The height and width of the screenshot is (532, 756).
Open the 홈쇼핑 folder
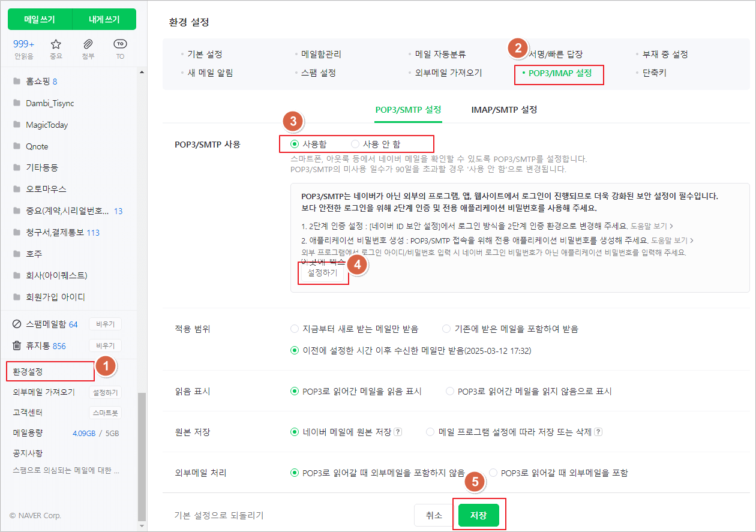point(41,81)
